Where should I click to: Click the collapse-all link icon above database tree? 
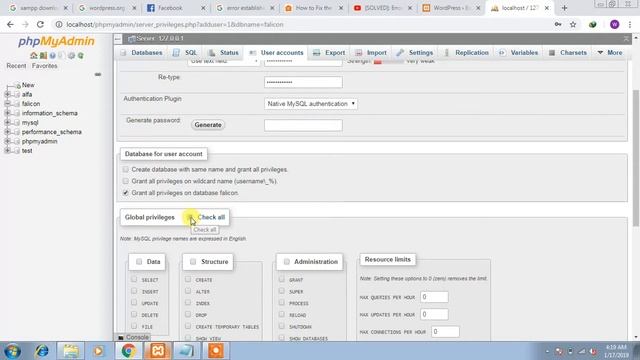tap(98, 74)
